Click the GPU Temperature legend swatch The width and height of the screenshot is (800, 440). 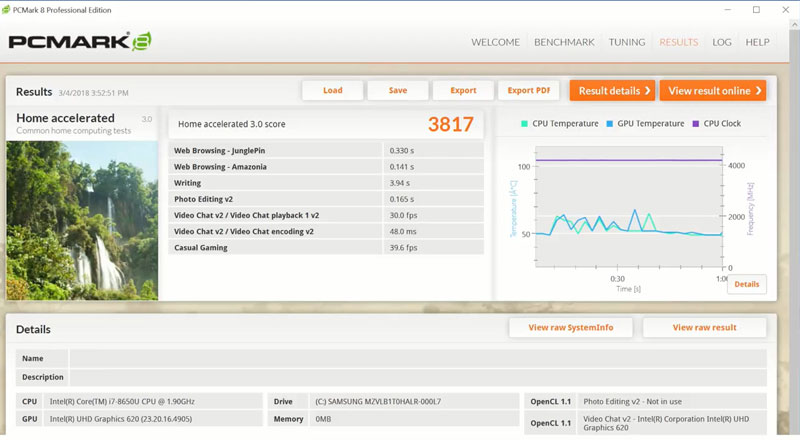[609, 124]
